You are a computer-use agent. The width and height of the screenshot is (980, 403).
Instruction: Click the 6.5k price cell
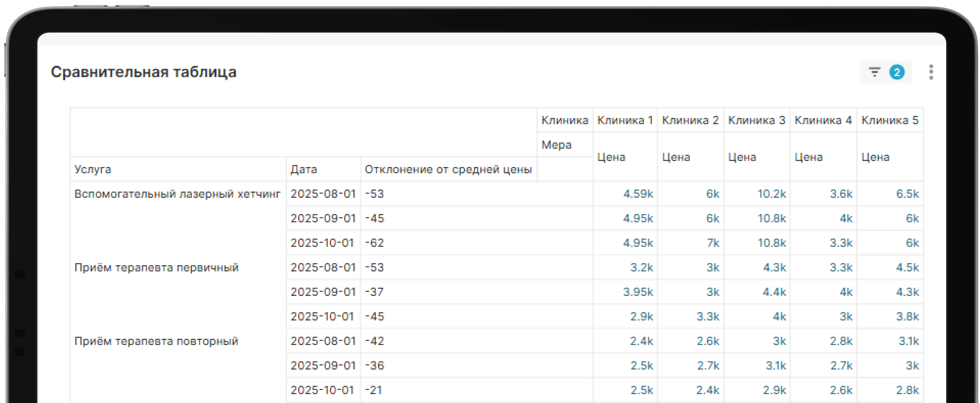click(907, 194)
